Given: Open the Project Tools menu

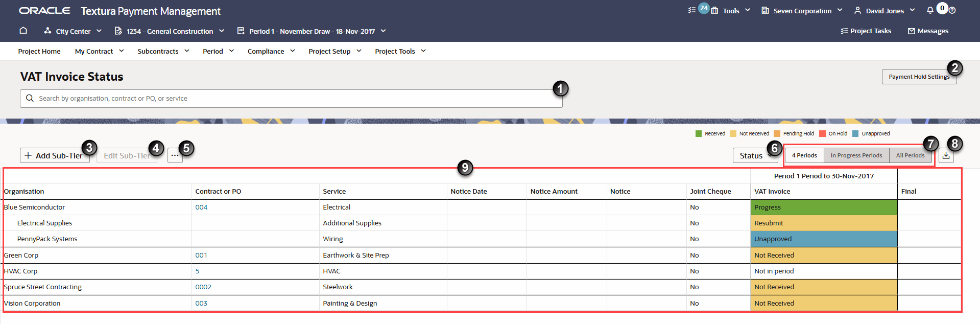Looking at the screenshot, I should pyautogui.click(x=400, y=51).
